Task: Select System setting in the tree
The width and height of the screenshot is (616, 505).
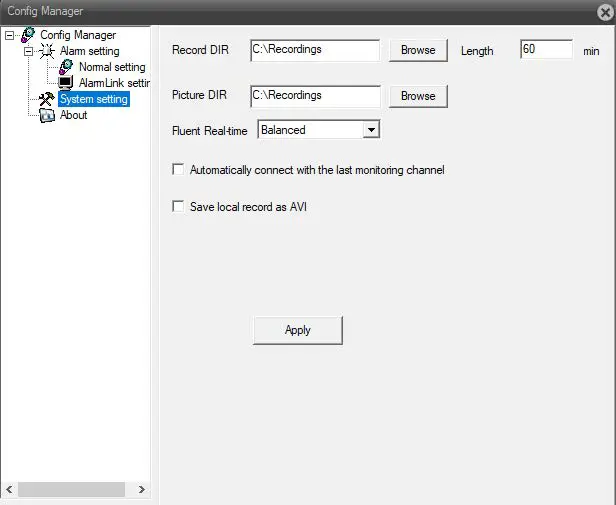Action: click(x=94, y=99)
